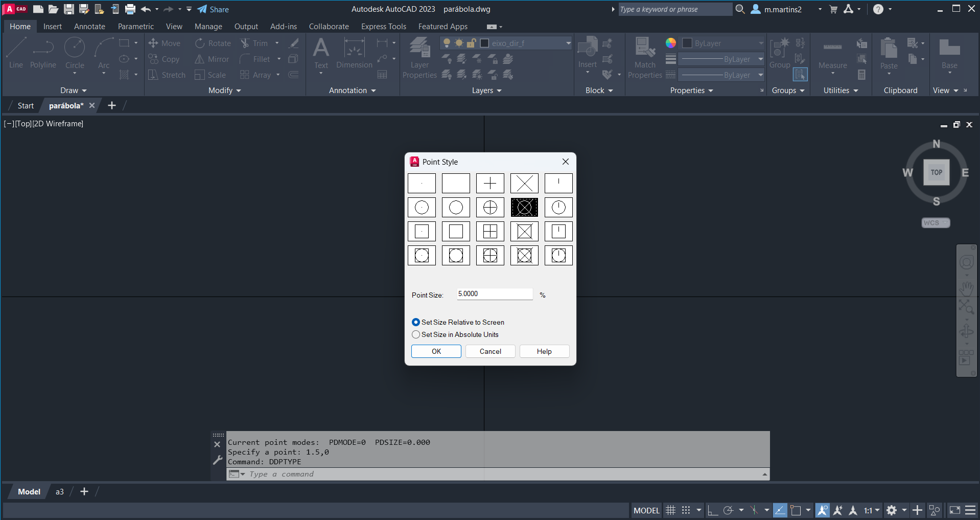Toggle layer on/off lightbulb in layer list
980x520 pixels.
point(447,43)
